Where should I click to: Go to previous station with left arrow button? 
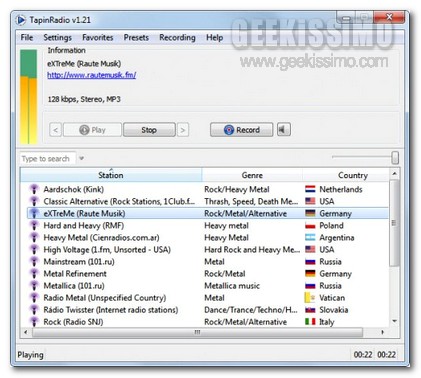pyautogui.click(x=56, y=130)
